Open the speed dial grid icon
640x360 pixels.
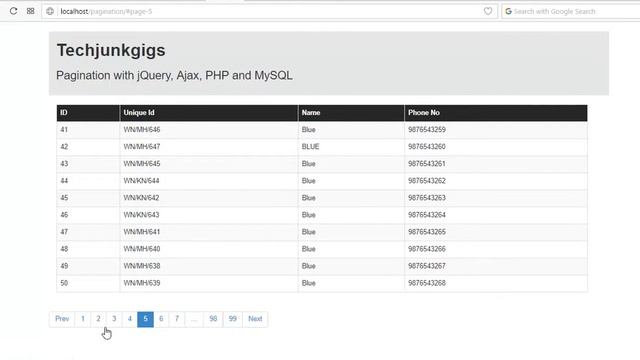click(31, 11)
